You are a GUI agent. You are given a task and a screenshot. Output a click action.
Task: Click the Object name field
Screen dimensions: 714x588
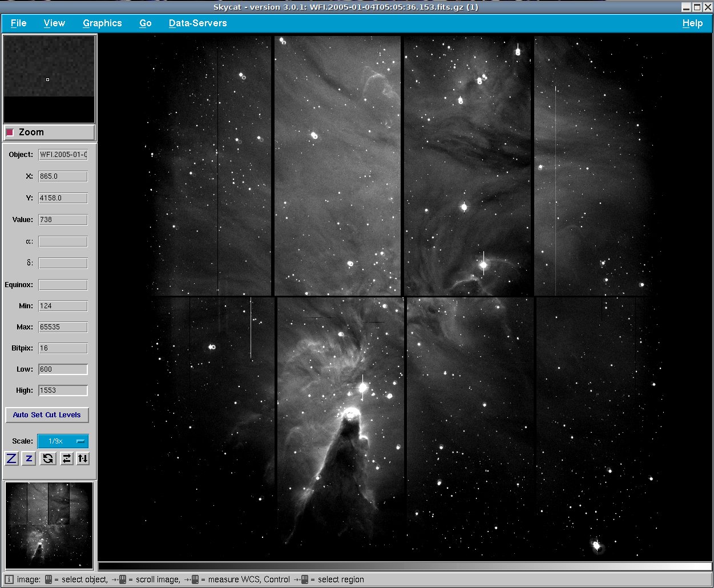click(63, 155)
